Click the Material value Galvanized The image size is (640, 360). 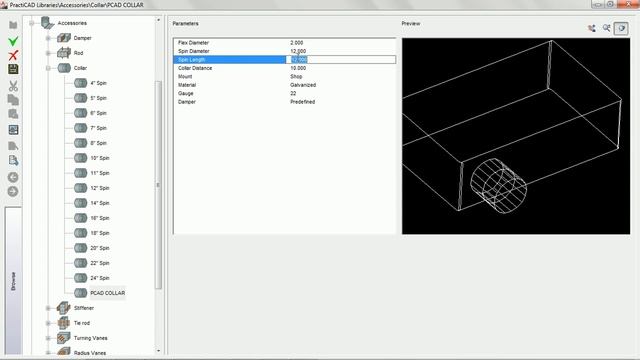point(303,85)
